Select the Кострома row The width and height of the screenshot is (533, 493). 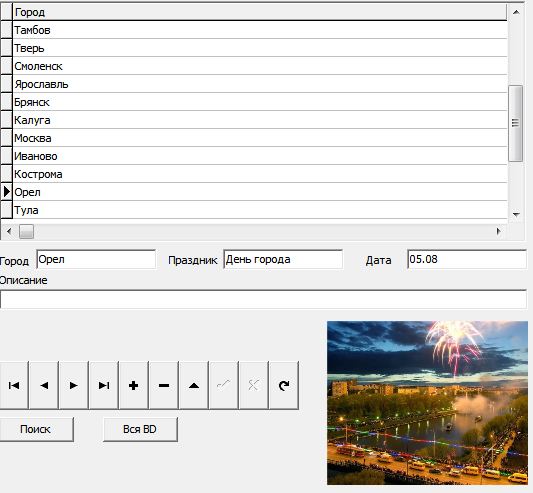click(260, 174)
